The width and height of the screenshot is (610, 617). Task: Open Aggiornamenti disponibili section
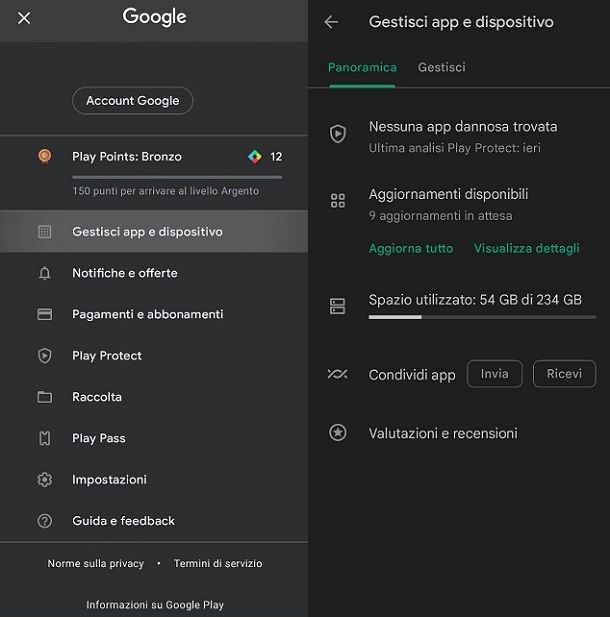448,194
